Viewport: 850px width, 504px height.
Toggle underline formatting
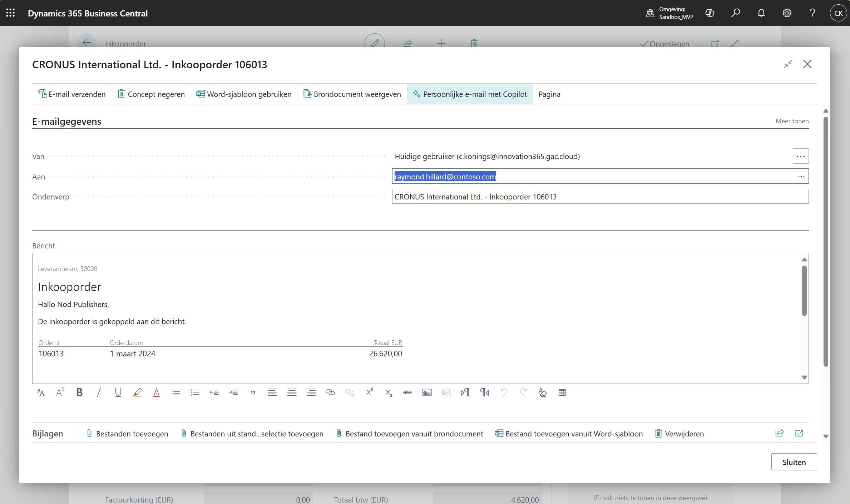click(x=118, y=392)
